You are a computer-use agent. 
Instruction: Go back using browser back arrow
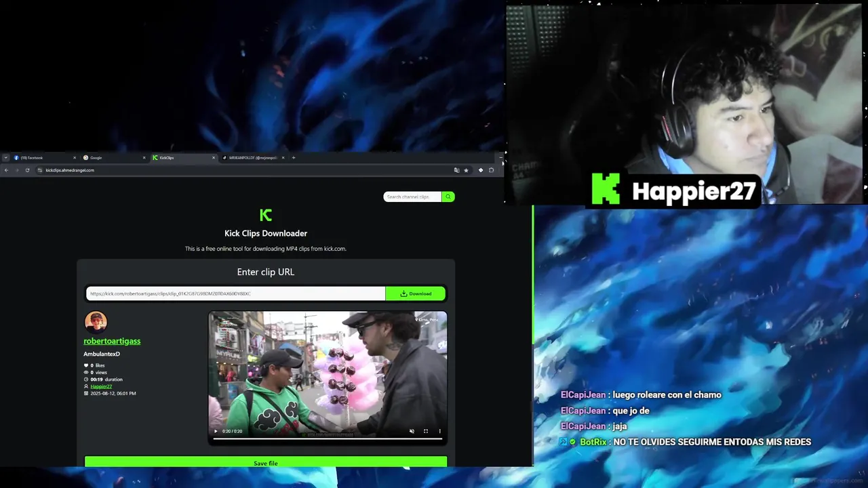point(6,170)
